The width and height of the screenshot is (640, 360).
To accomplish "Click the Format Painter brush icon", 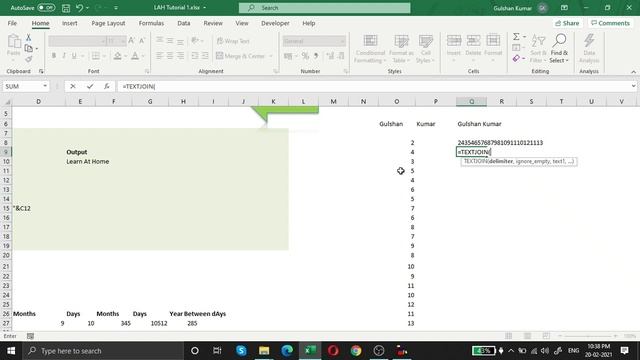I will coord(28,60).
